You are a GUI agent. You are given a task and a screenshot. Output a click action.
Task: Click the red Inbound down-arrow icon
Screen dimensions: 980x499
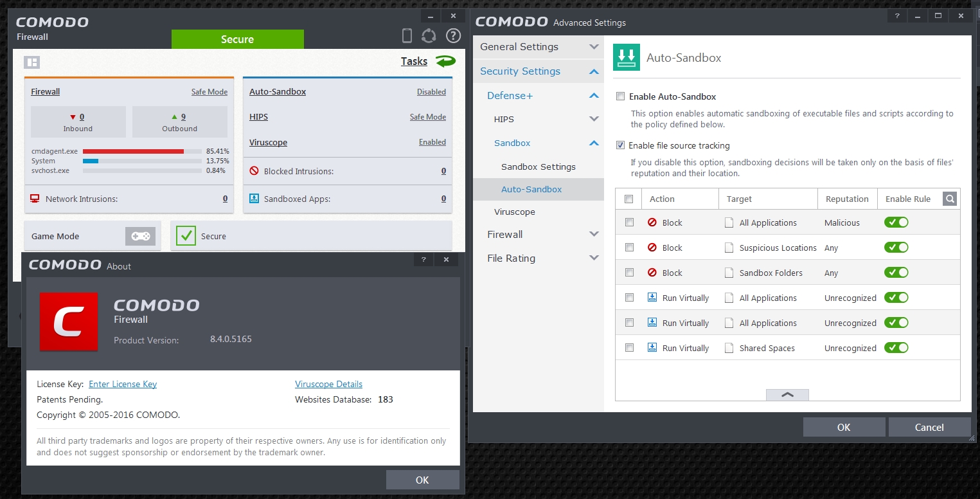pos(73,117)
